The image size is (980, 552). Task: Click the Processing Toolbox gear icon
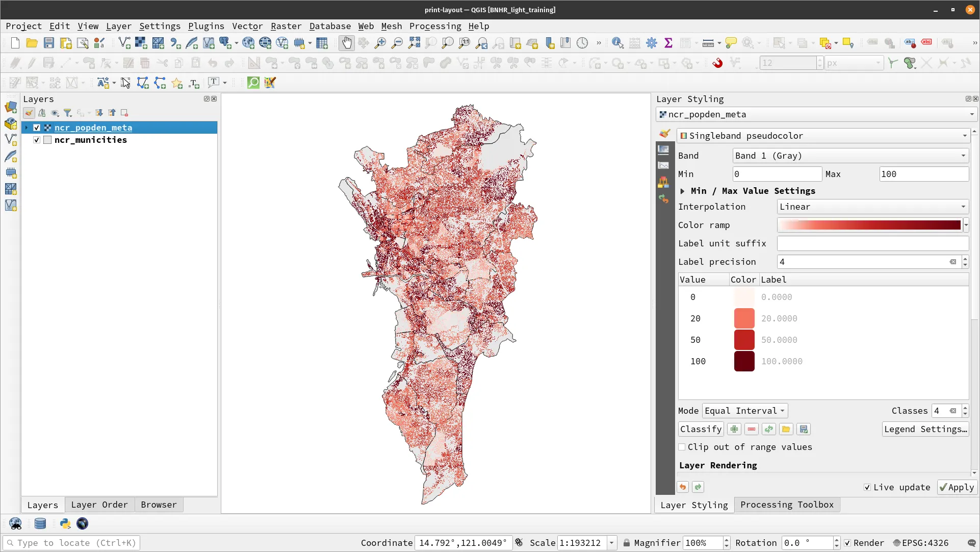(x=651, y=43)
